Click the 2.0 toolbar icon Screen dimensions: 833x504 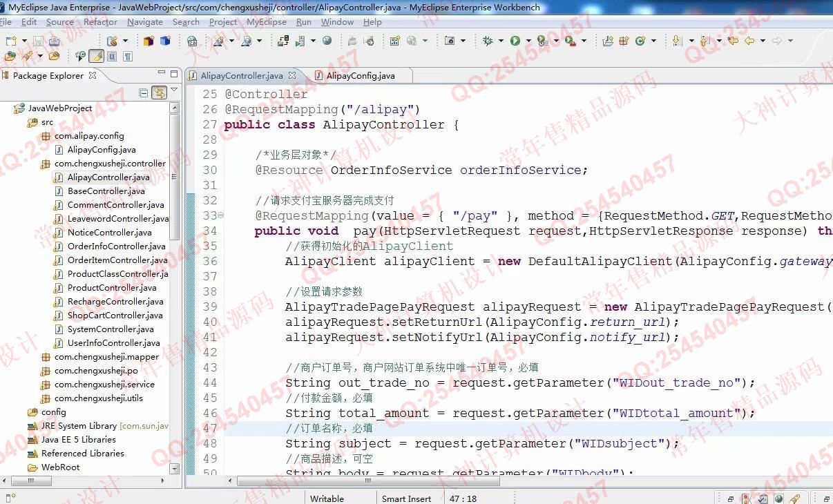[x=193, y=41]
